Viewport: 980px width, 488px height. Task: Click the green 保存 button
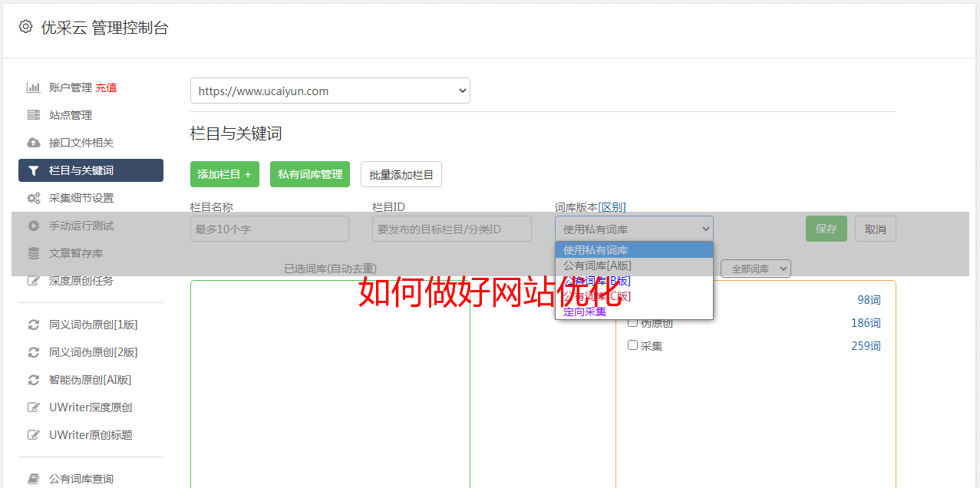click(827, 229)
